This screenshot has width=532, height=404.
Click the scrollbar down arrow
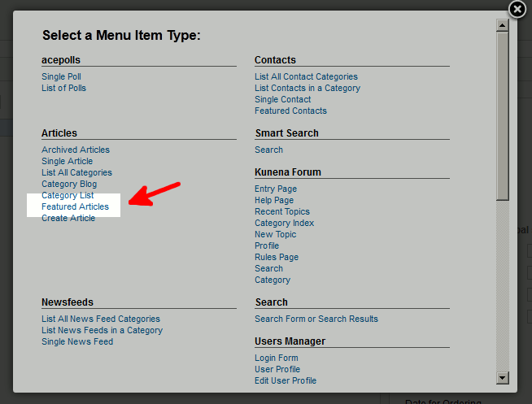click(502, 377)
